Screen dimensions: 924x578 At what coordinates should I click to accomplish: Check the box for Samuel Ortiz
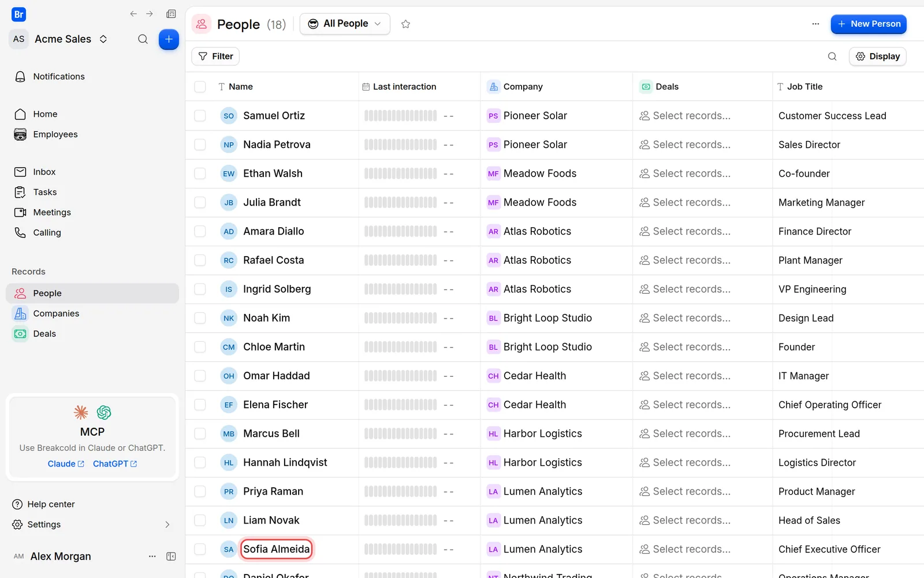point(200,116)
